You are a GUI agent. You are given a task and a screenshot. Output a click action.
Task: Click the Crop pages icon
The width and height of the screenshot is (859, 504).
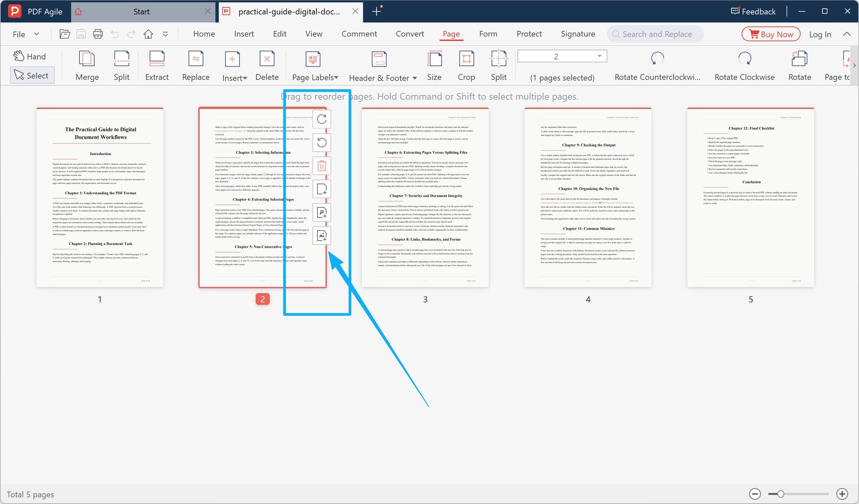point(466,59)
